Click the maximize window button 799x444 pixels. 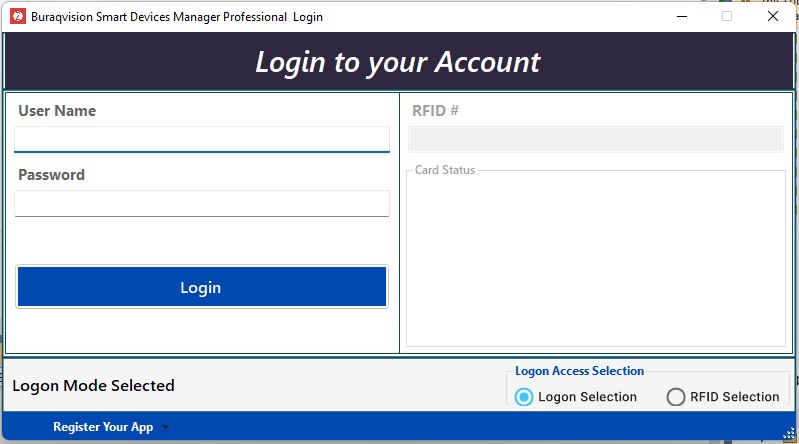pyautogui.click(x=727, y=16)
